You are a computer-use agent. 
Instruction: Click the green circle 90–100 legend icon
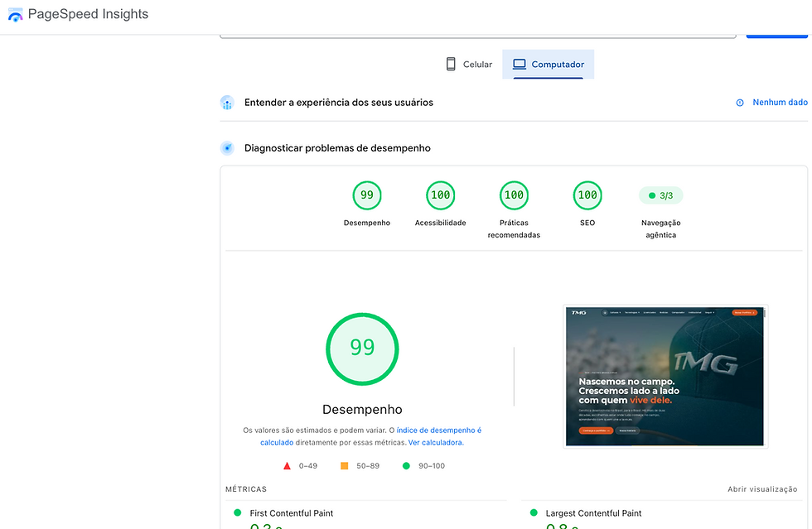pyautogui.click(x=407, y=466)
